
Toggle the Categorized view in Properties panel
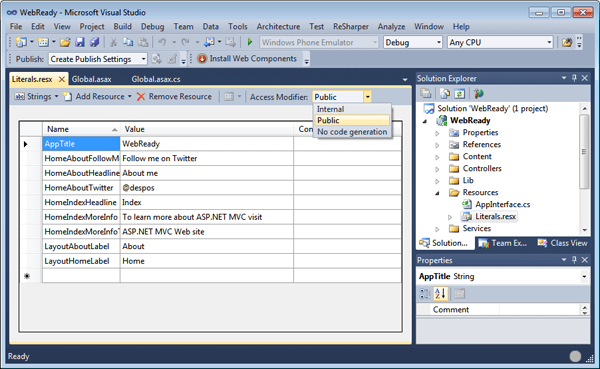tap(425, 294)
